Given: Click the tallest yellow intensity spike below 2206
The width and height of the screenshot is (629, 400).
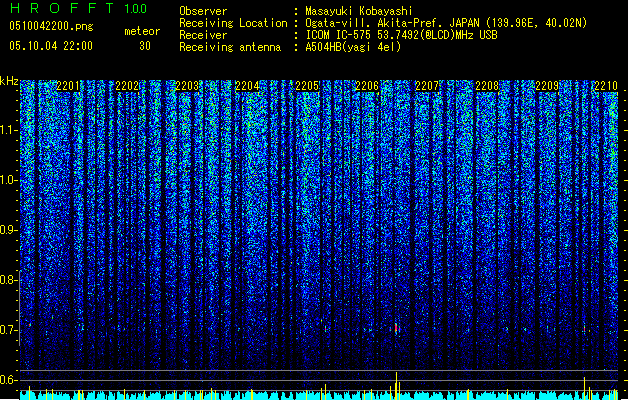Looking at the screenshot, I should [x=397, y=386].
